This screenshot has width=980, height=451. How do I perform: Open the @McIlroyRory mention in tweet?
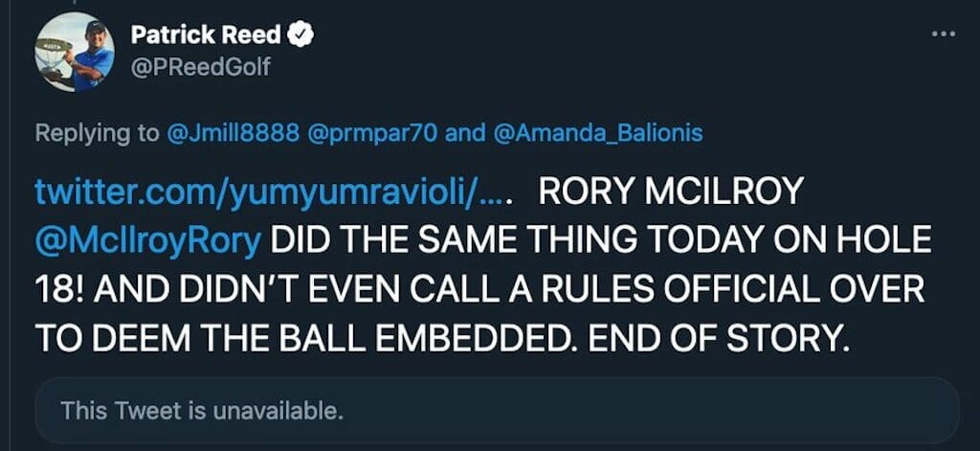pyautogui.click(x=148, y=239)
